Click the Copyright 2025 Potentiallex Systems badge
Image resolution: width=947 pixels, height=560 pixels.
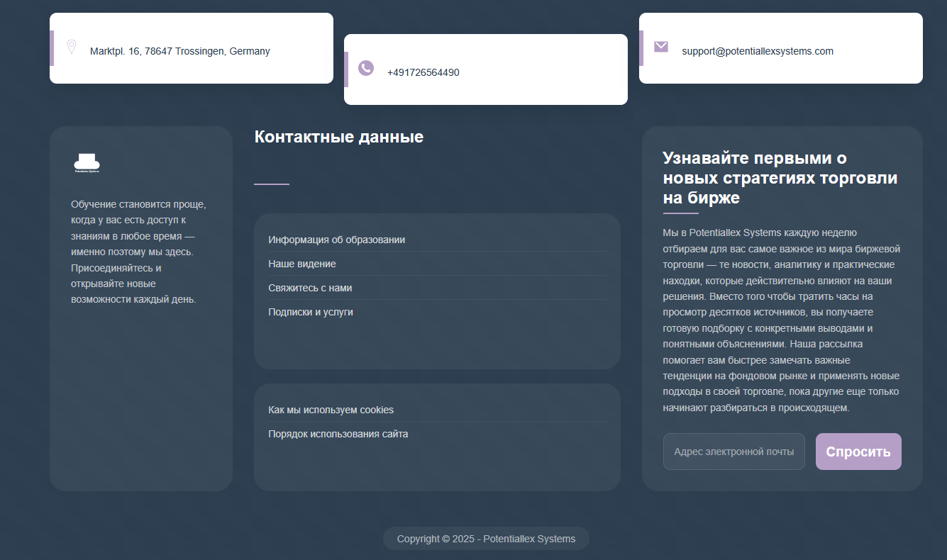coord(486,539)
